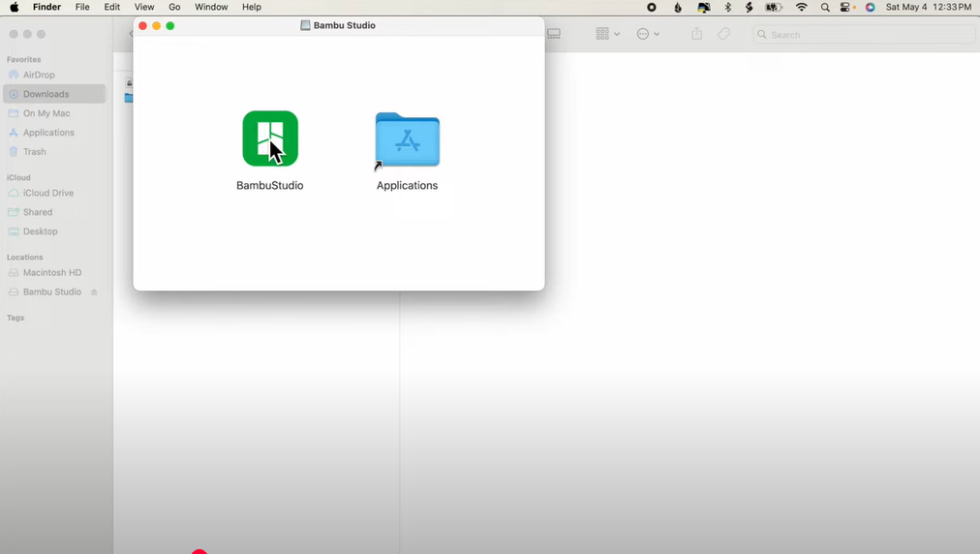Open the View menu
Image resolution: width=980 pixels, height=554 pixels.
click(x=143, y=7)
